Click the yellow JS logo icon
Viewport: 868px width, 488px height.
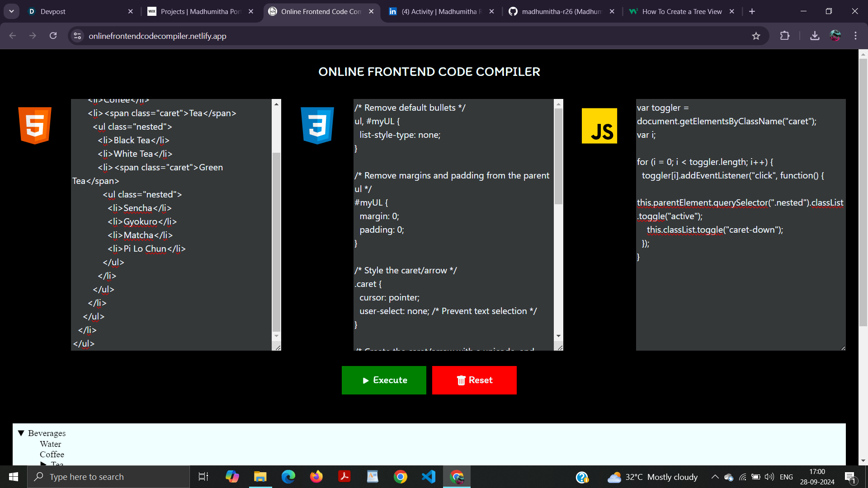pyautogui.click(x=599, y=126)
